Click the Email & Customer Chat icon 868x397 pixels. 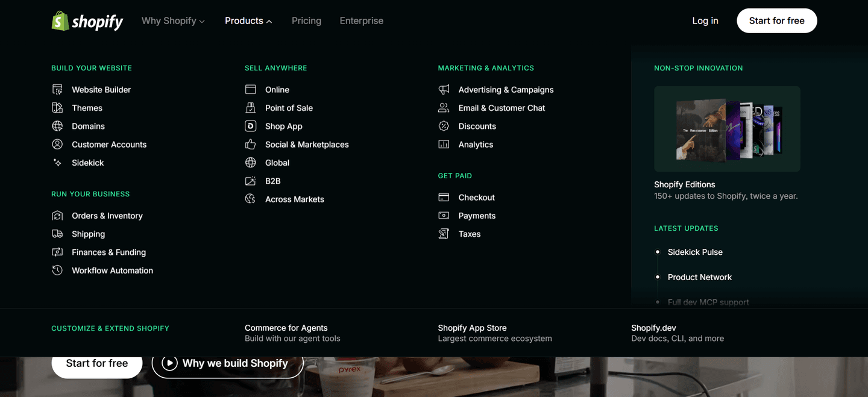[x=444, y=108]
